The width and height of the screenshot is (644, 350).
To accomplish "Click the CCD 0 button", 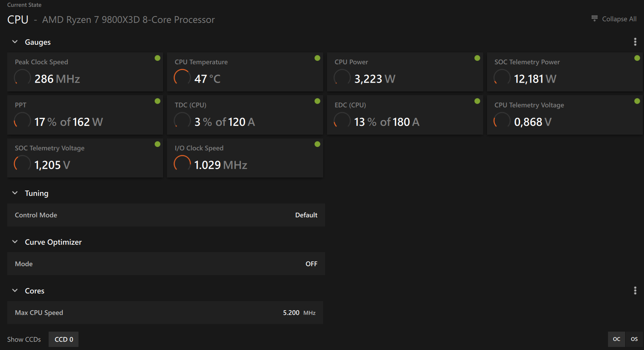I will tap(64, 339).
